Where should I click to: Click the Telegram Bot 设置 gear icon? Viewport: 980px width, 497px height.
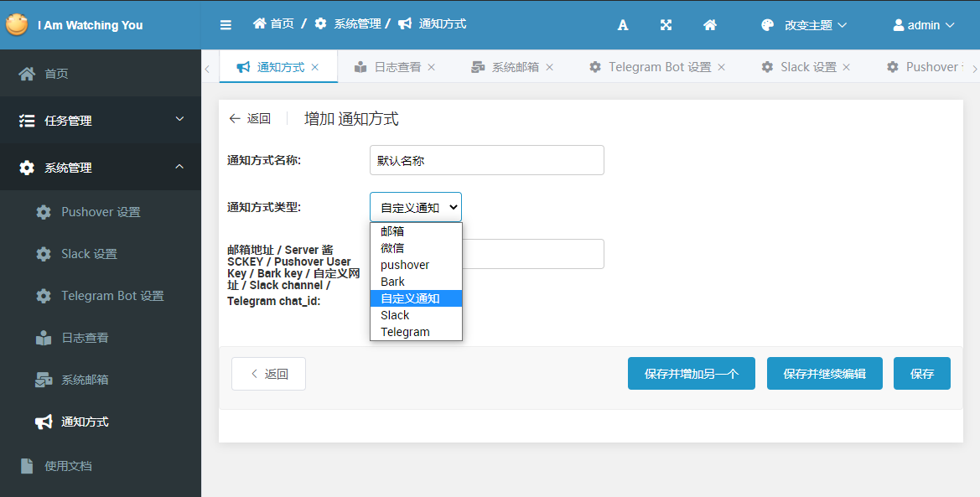(44, 296)
